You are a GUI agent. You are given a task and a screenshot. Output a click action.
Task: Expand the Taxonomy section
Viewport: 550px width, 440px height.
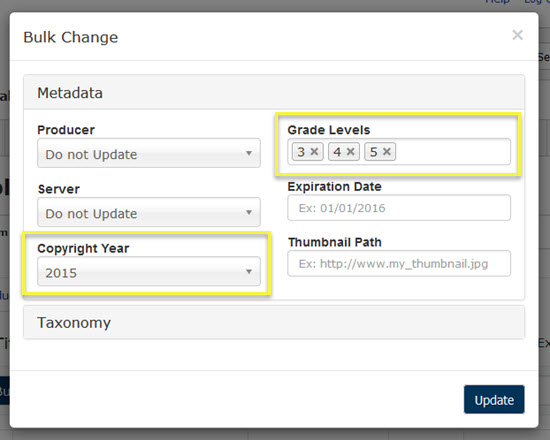[274, 322]
